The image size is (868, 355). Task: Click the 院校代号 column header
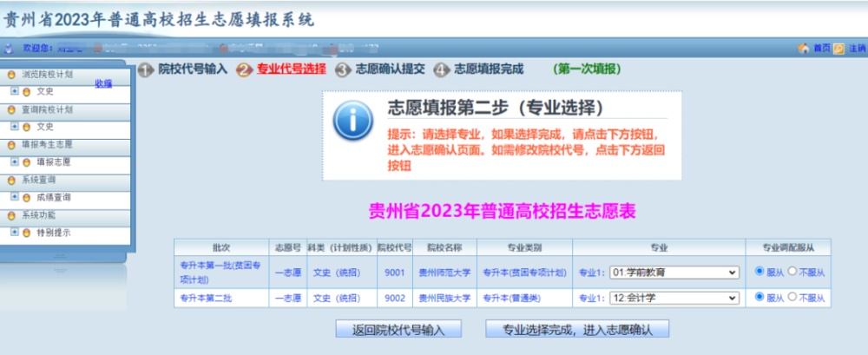point(395,247)
